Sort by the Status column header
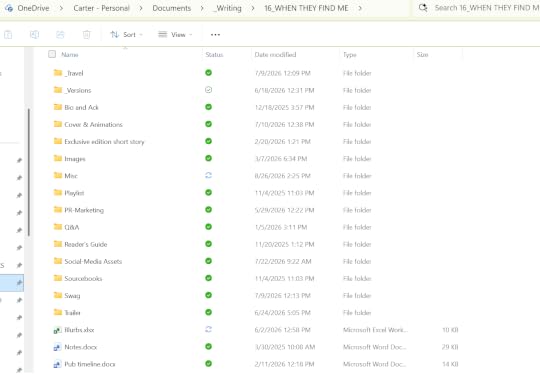The width and height of the screenshot is (540, 375). [214, 54]
